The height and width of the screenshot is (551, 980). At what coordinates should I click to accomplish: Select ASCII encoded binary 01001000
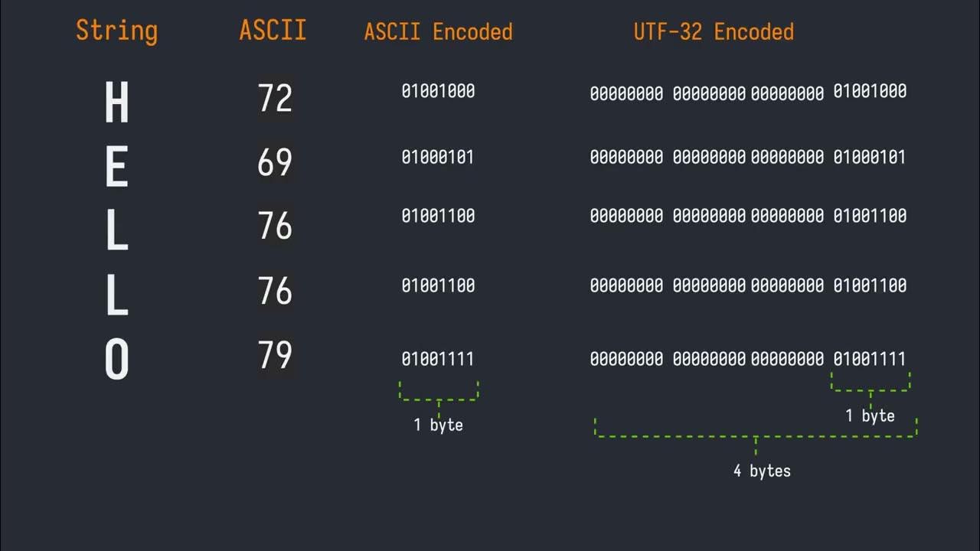point(438,91)
